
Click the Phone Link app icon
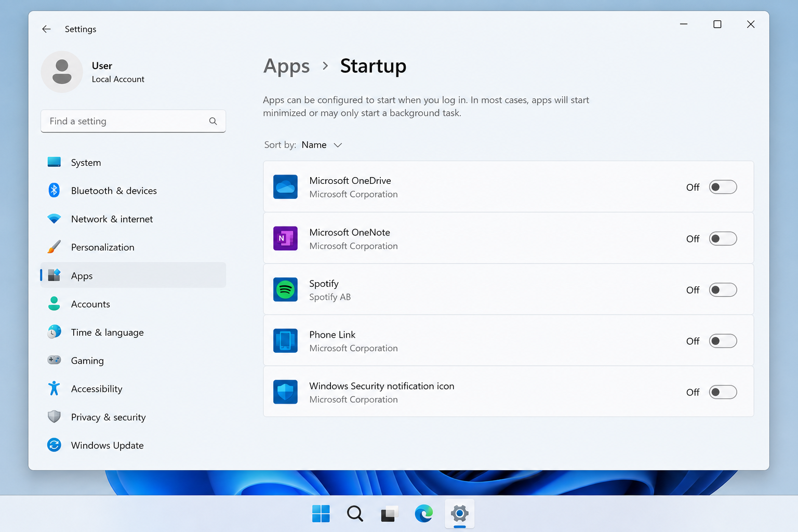point(285,341)
